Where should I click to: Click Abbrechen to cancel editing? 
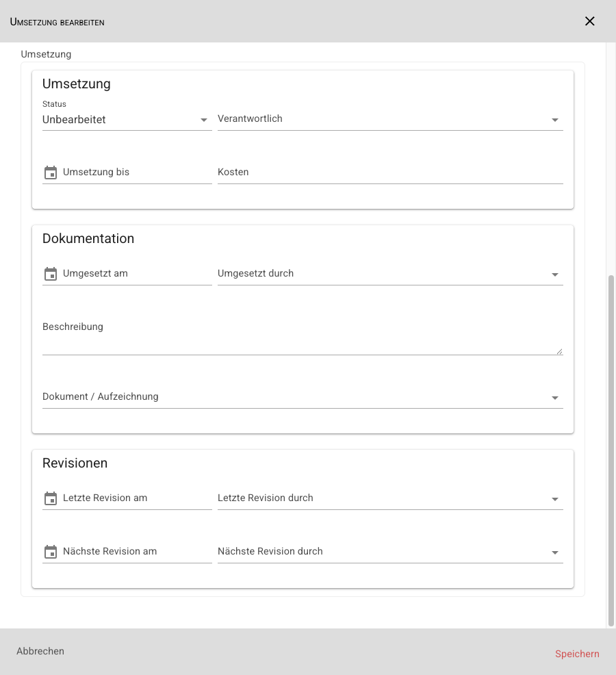click(40, 651)
